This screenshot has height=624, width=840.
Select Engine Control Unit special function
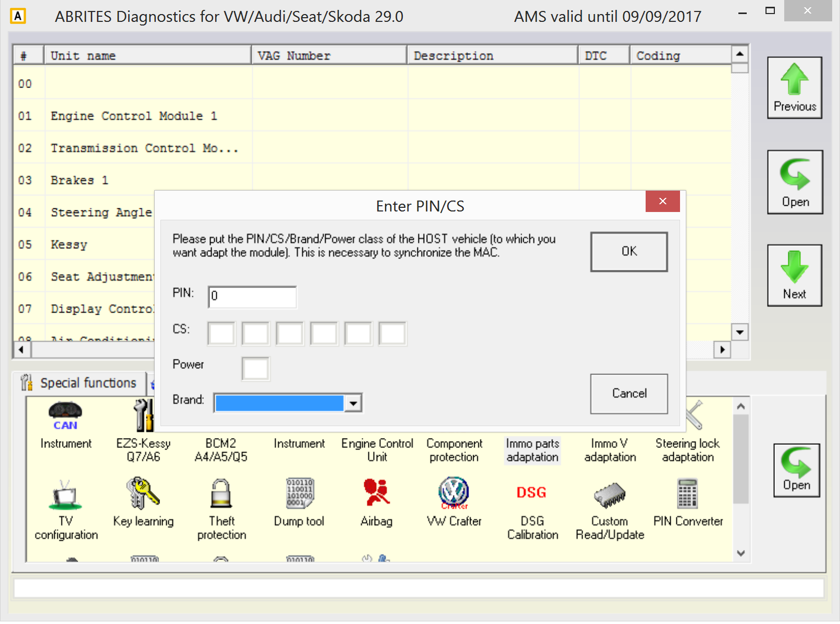pos(377,450)
